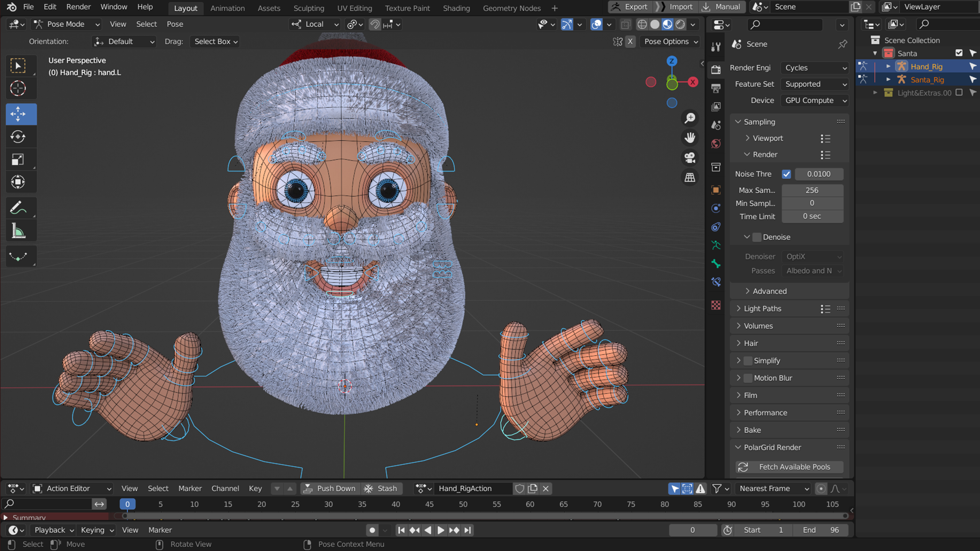Open the Pose Mode dropdown

click(x=66, y=24)
